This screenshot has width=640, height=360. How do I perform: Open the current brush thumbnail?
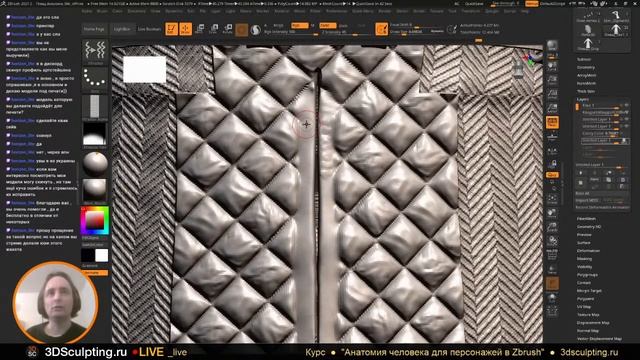[95, 51]
